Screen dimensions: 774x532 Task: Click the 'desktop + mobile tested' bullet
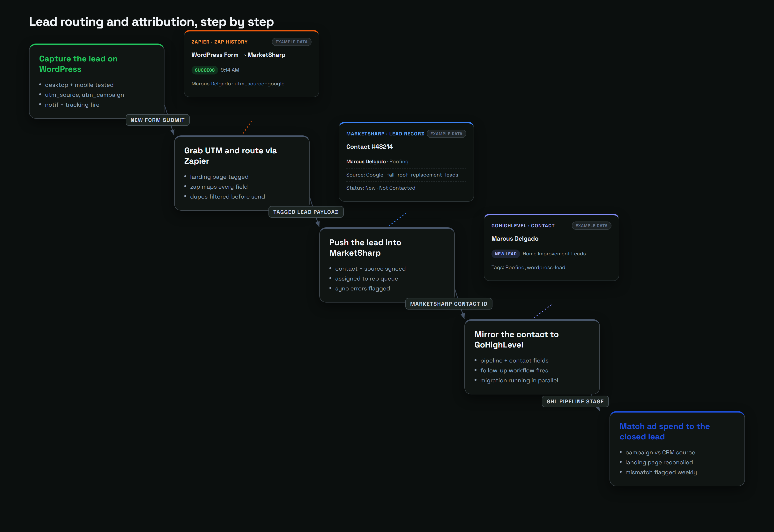coord(79,85)
